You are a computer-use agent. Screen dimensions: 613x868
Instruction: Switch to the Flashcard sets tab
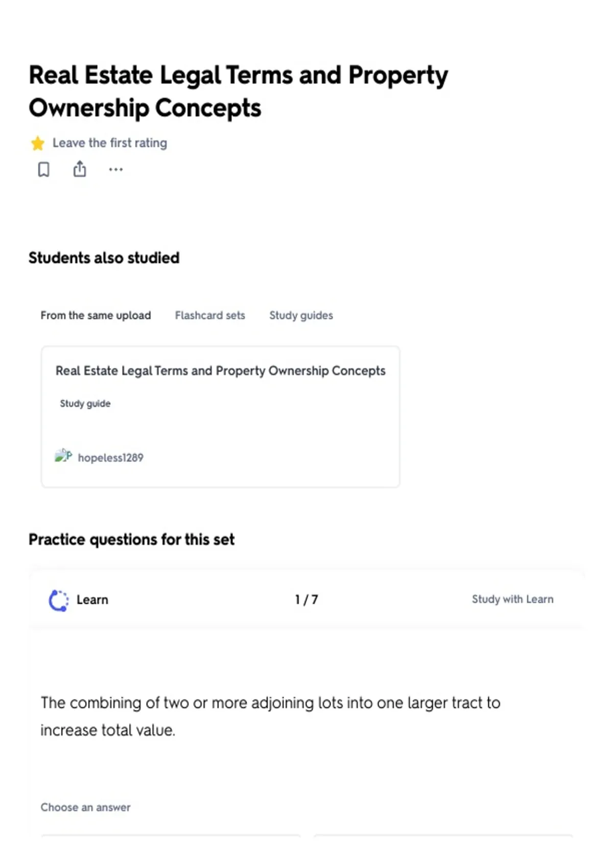coord(210,316)
